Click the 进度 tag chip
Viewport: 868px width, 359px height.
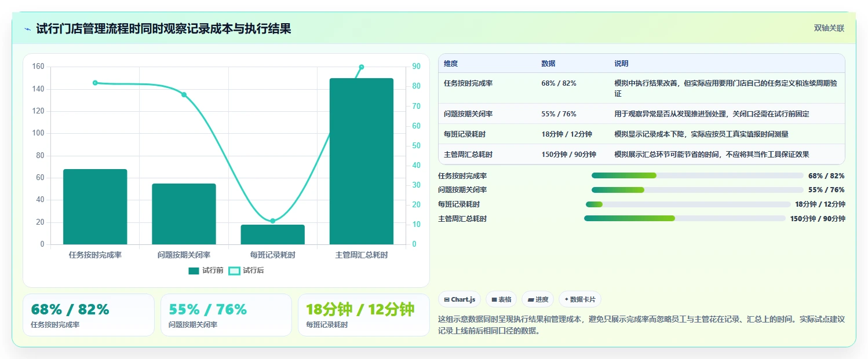538,299
